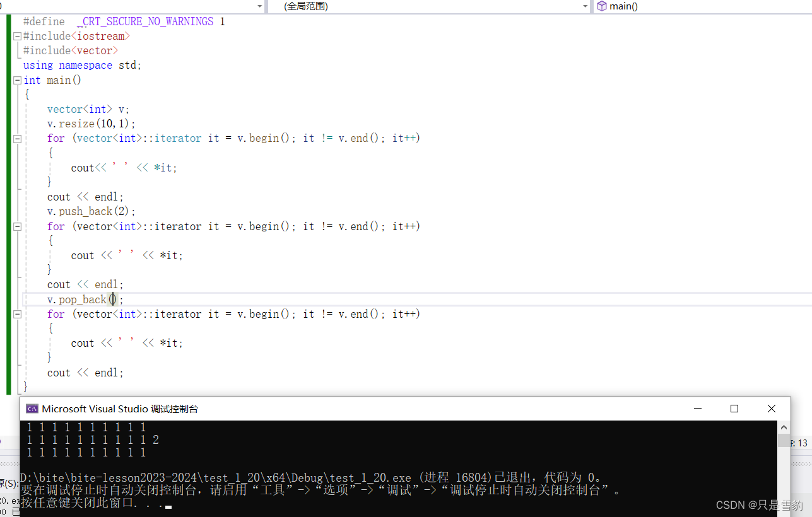This screenshot has width=812, height=517.
Task: Click the 'Microsoft Visual Studio 调试控制台' title text
Action: pyautogui.click(x=120, y=409)
